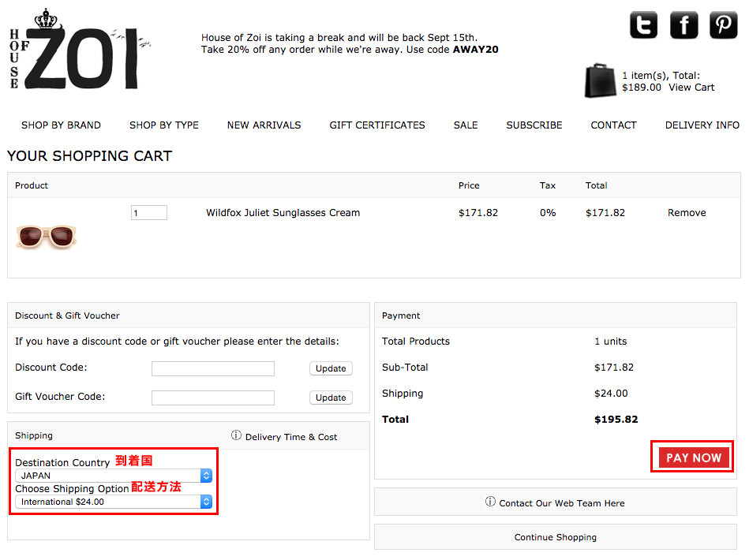This screenshot has height=560, width=749.
Task: Click Update next to Discount Code
Action: coord(331,368)
